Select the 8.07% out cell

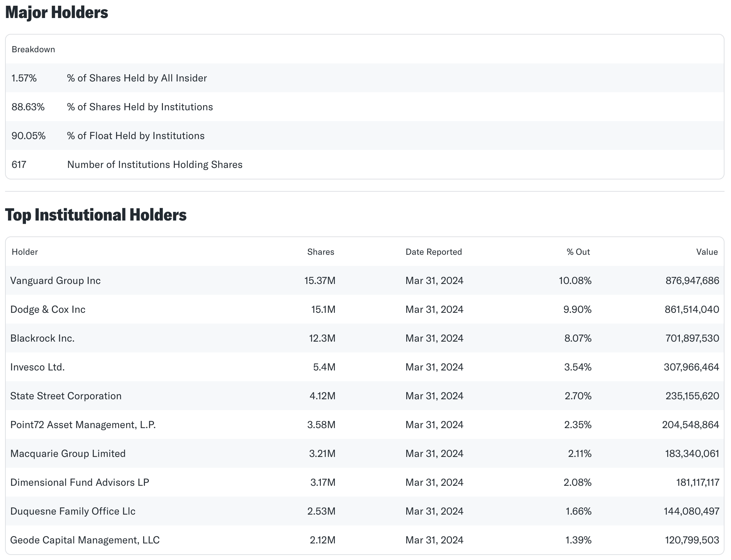point(578,338)
